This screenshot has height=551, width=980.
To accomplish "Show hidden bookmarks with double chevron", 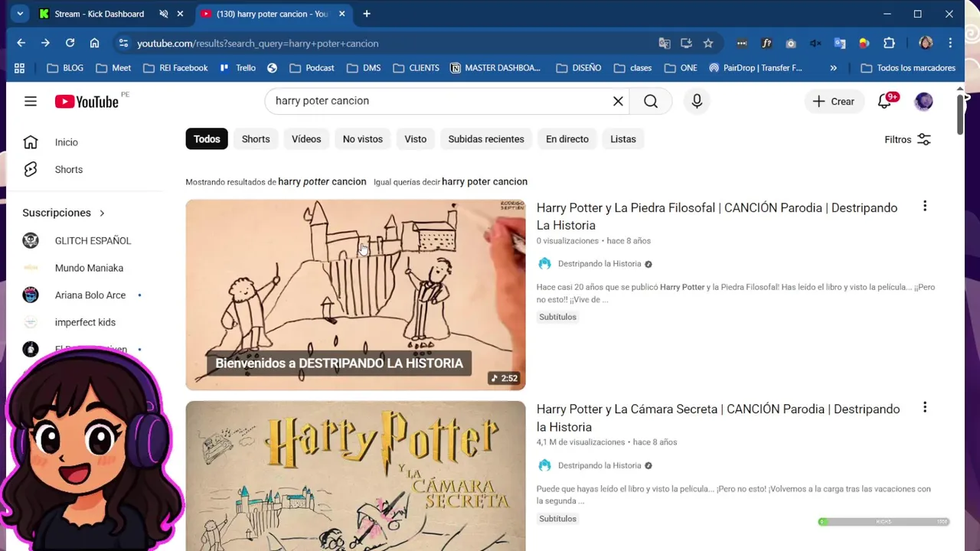I will 833,67.
